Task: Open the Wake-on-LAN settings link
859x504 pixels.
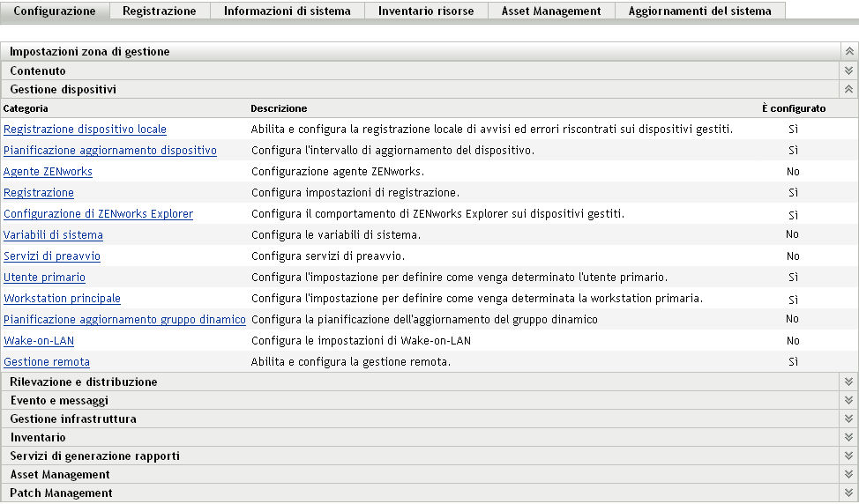Action: pos(39,341)
